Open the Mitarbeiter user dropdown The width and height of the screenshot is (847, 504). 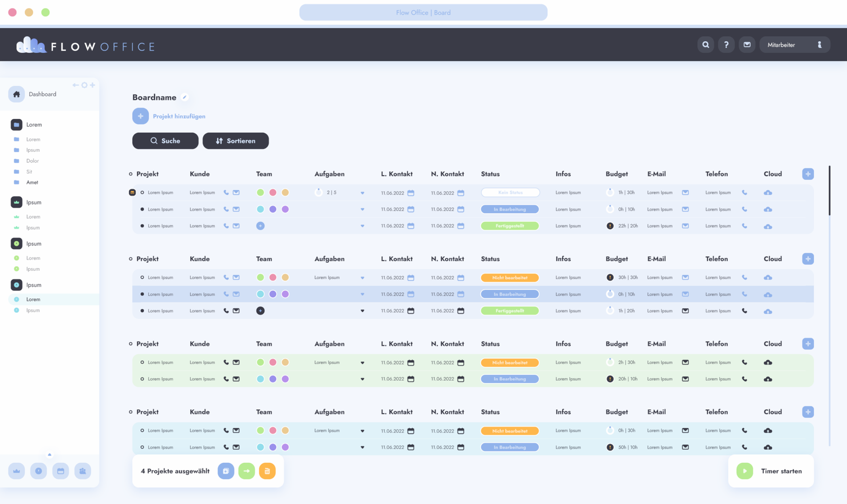[794, 45]
